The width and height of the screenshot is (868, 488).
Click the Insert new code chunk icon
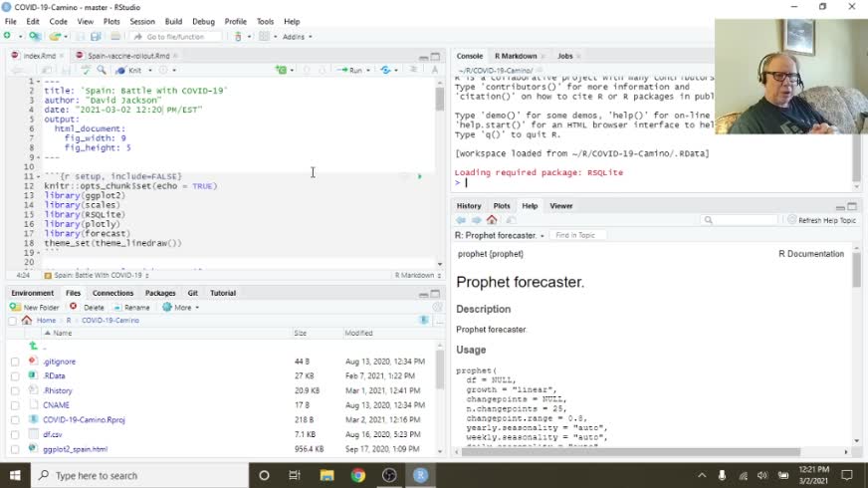click(282, 70)
